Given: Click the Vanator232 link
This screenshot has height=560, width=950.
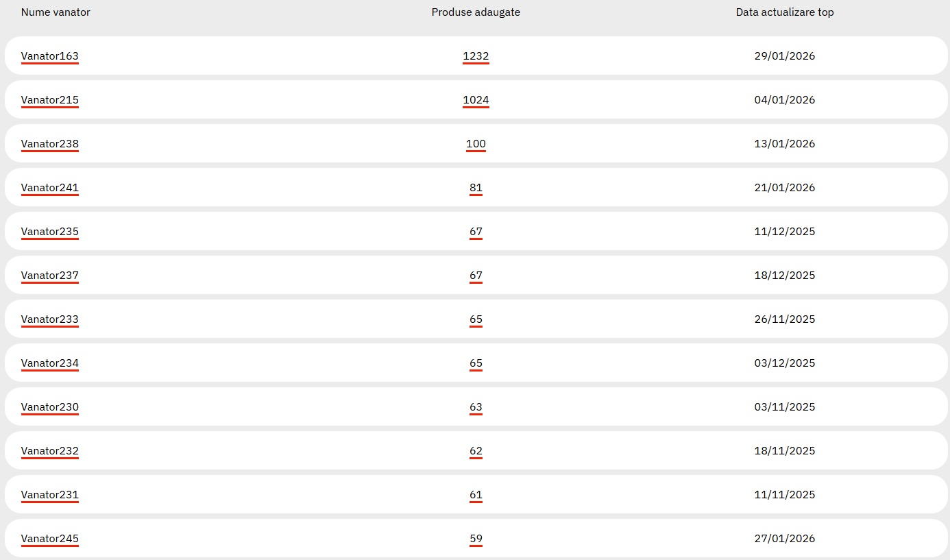Looking at the screenshot, I should click(x=50, y=451).
